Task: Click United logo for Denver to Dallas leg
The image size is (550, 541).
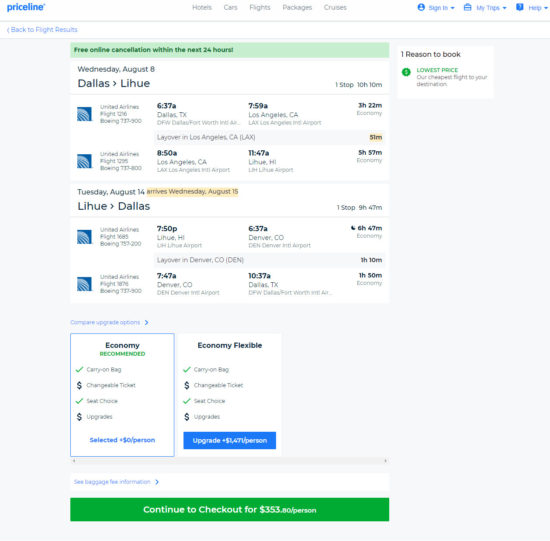Action: 84,284
